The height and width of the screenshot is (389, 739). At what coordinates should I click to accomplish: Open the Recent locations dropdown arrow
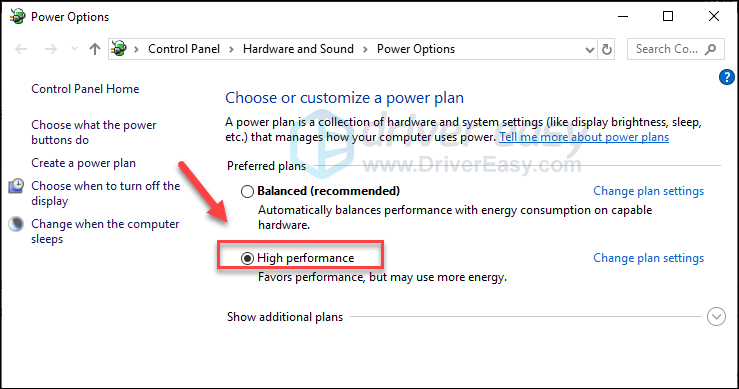coord(74,49)
